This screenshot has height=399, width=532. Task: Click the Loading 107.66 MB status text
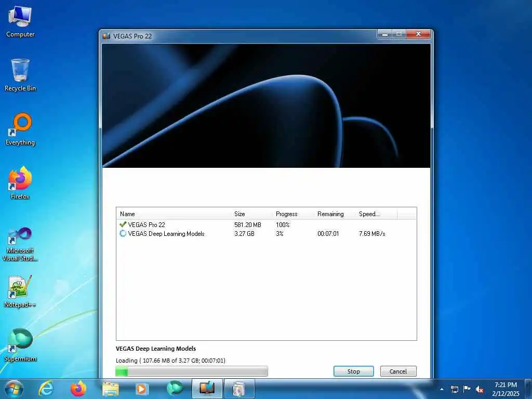(x=170, y=361)
